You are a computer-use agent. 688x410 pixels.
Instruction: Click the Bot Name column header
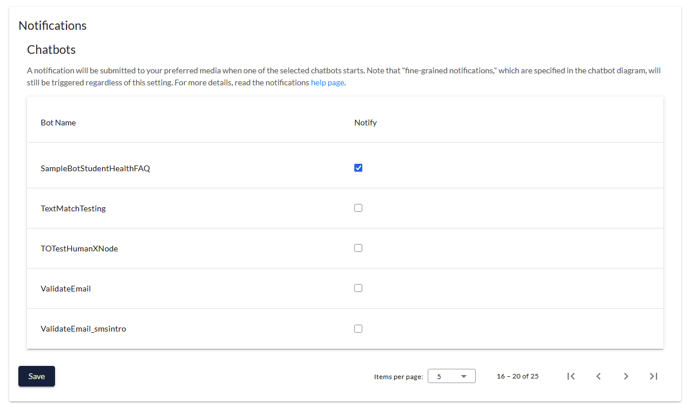tap(58, 123)
